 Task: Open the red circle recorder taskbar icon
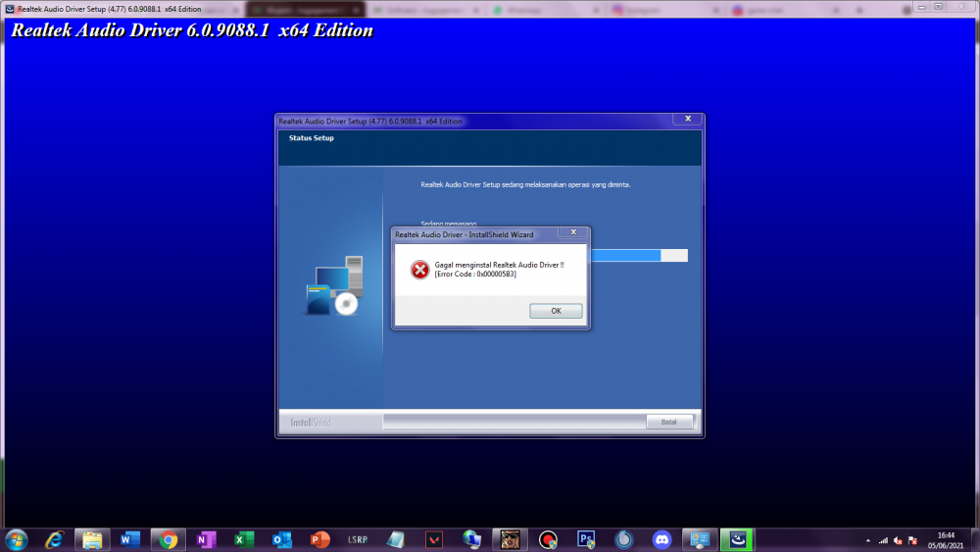[548, 539]
